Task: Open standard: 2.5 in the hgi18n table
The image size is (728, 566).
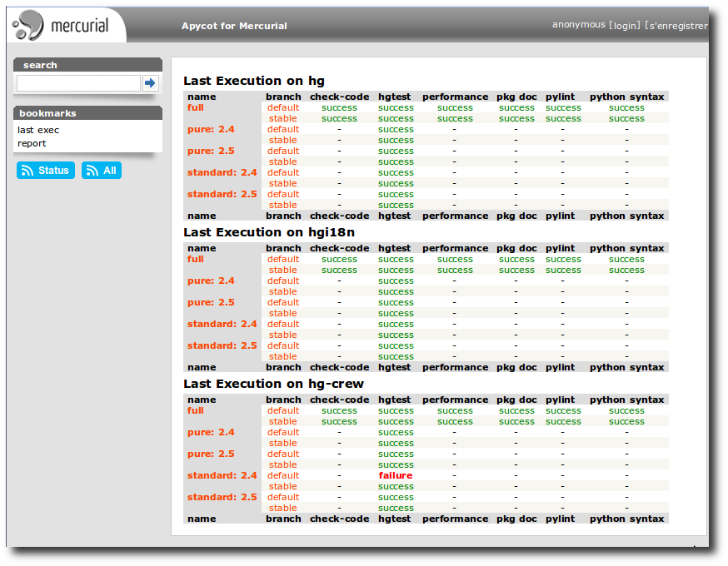Action: [x=222, y=345]
